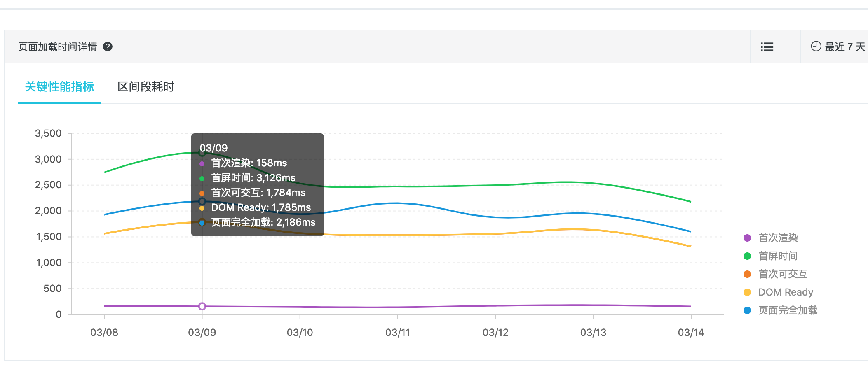Toggle the 首屏时间 legend series
868x368 pixels.
coord(778,256)
